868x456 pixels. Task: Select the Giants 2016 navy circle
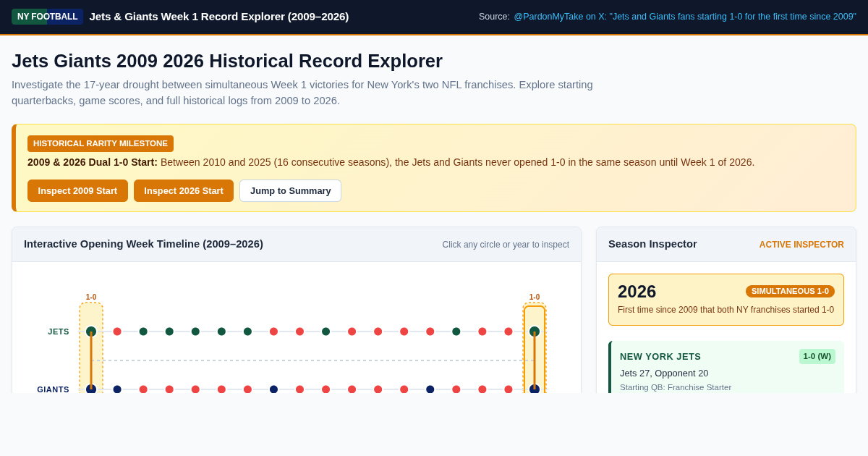tap(273, 389)
